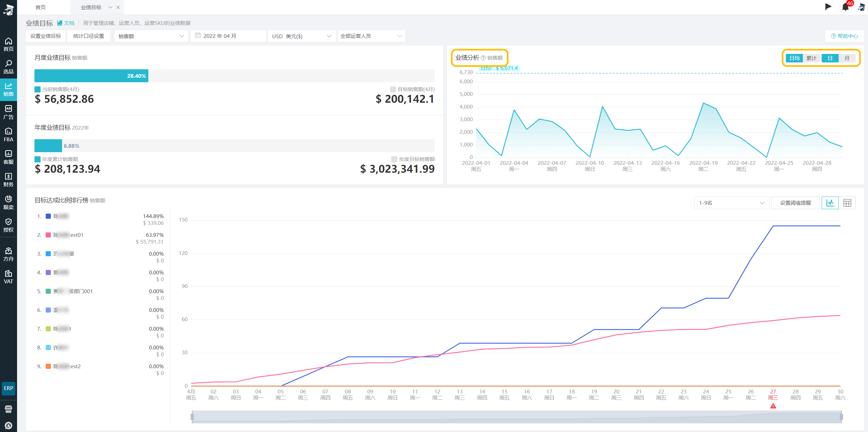The image size is (868, 432).
Task: Click the 设置业绩目标 button
Action: [x=46, y=36]
